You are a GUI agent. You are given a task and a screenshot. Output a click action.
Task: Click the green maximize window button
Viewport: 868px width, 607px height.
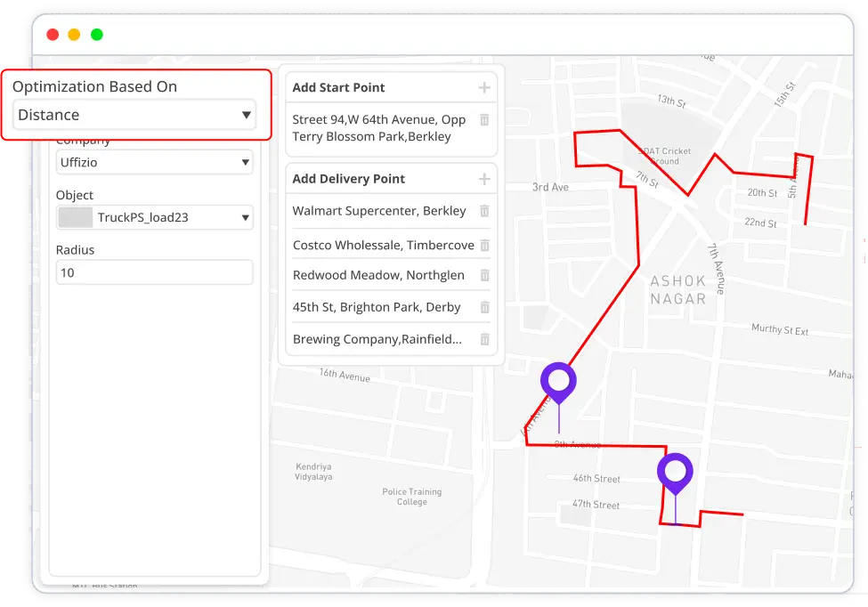pyautogui.click(x=97, y=35)
